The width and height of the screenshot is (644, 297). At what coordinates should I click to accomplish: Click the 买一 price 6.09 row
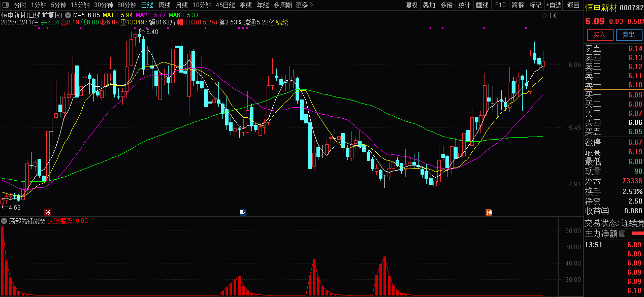click(x=614, y=95)
